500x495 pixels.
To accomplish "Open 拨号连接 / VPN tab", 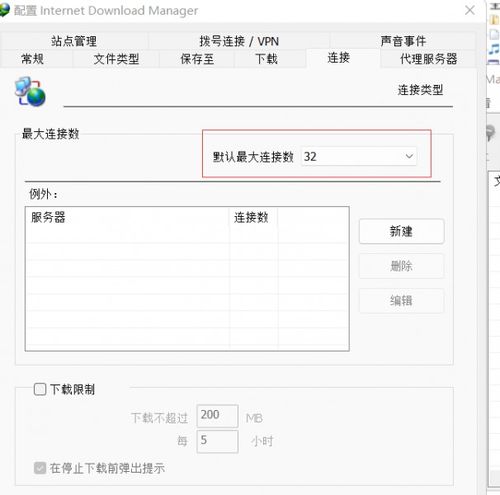I will coord(239,41).
